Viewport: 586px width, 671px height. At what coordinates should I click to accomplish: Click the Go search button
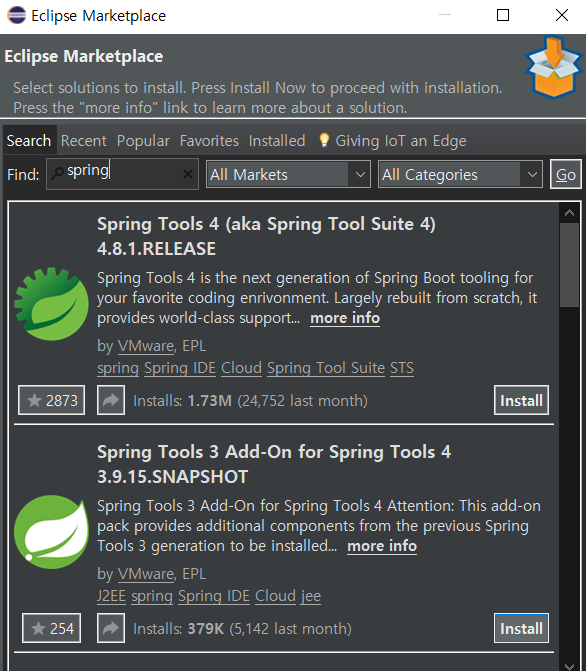point(565,174)
